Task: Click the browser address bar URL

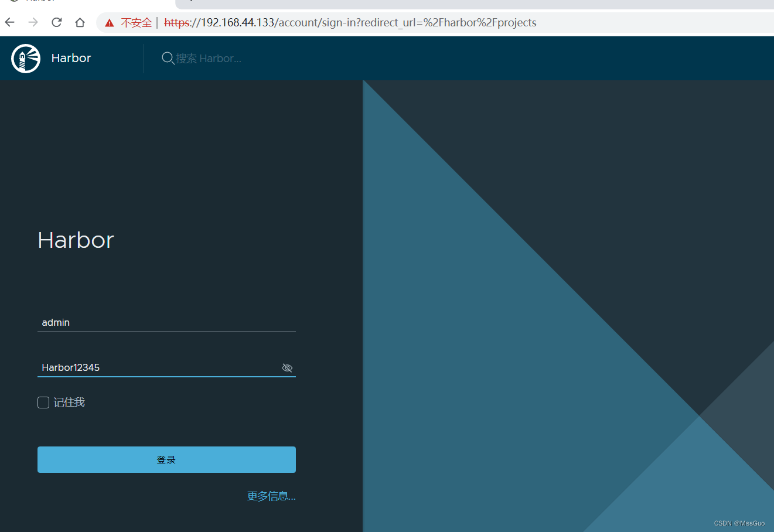Action: 350,23
